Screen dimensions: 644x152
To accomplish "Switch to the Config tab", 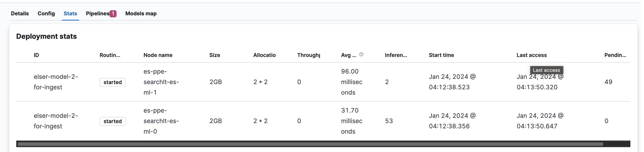I will coord(46,14).
